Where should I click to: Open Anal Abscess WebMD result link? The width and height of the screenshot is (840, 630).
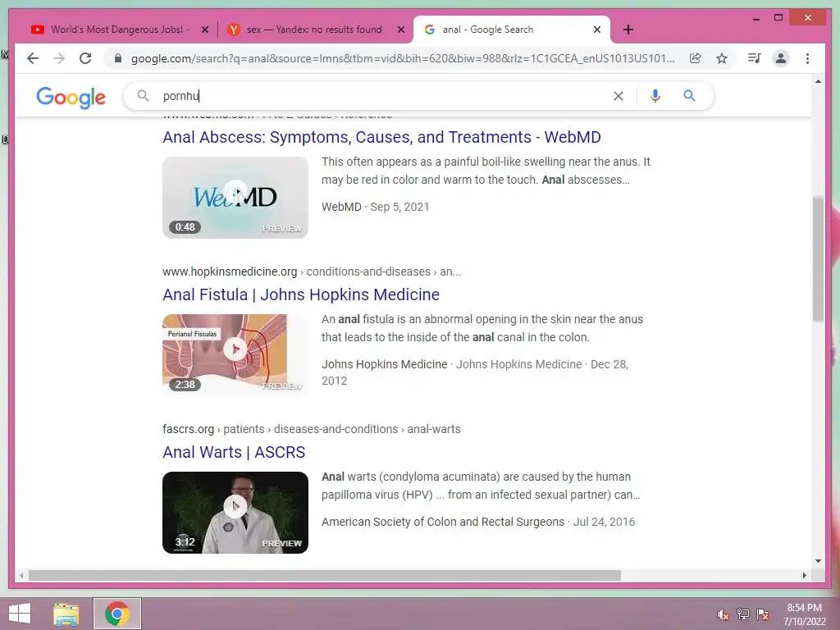pos(381,137)
